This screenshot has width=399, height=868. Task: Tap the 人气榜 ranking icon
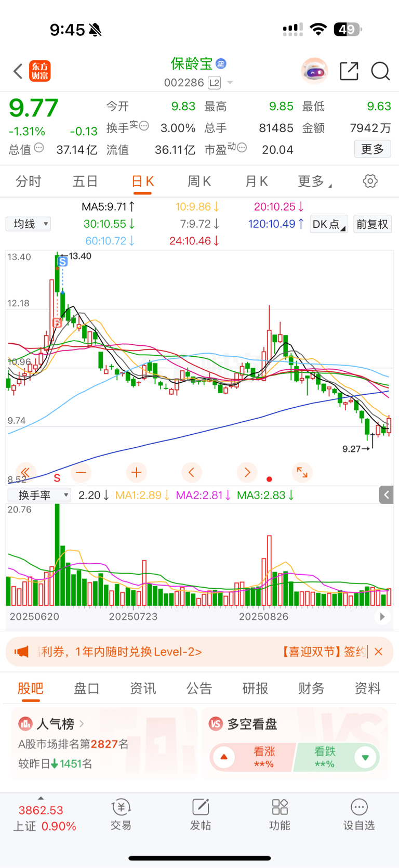(25, 723)
